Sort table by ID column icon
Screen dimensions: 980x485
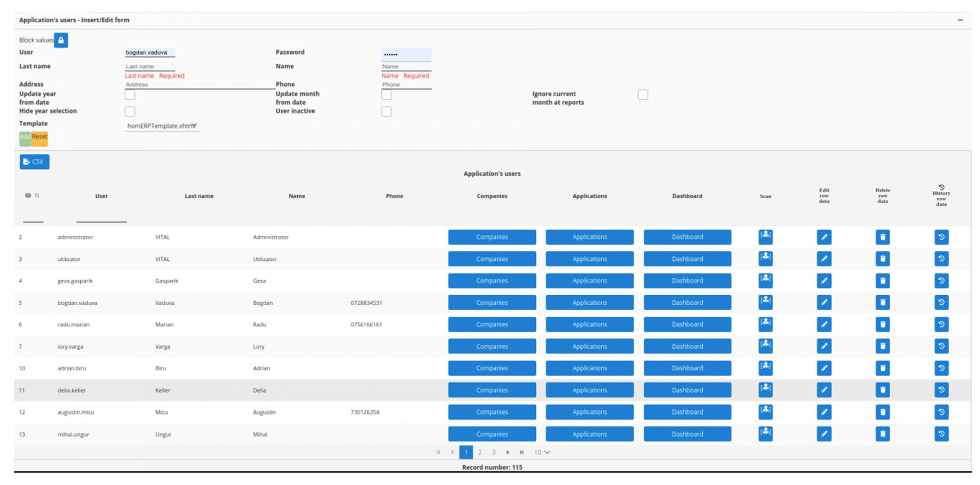tap(37, 195)
